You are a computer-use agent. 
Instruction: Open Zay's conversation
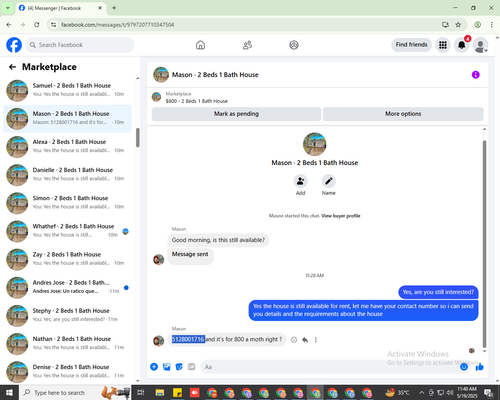coord(67,259)
